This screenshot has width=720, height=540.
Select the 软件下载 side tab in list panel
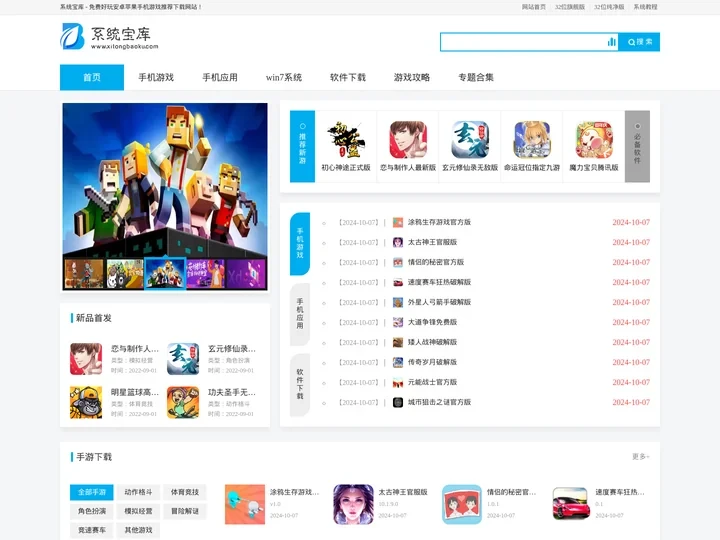point(300,384)
